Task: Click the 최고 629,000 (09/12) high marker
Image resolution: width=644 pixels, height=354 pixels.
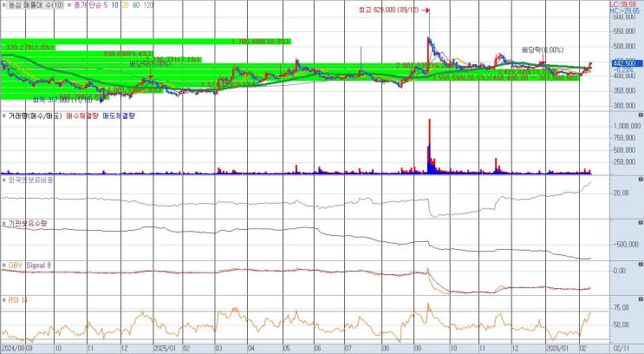Action: click(394, 10)
